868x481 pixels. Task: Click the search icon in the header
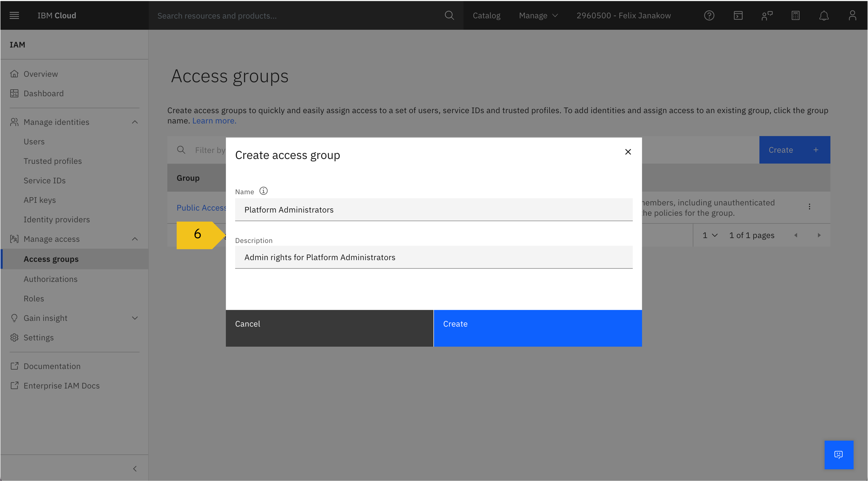tap(449, 15)
